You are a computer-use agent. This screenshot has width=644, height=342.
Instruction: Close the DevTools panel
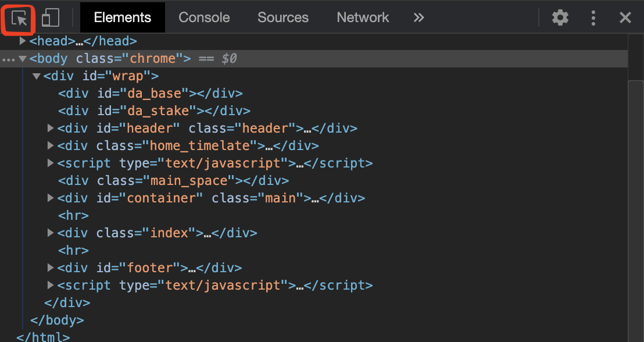tap(625, 17)
